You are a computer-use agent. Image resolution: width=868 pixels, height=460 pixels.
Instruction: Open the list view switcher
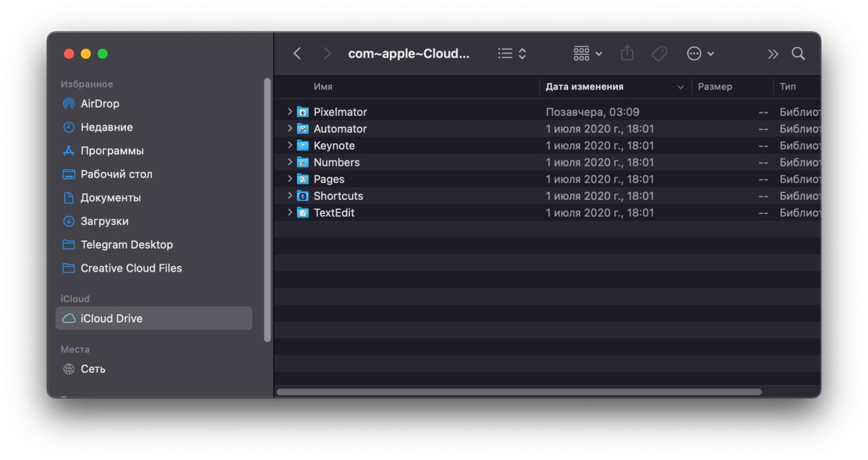coord(512,54)
